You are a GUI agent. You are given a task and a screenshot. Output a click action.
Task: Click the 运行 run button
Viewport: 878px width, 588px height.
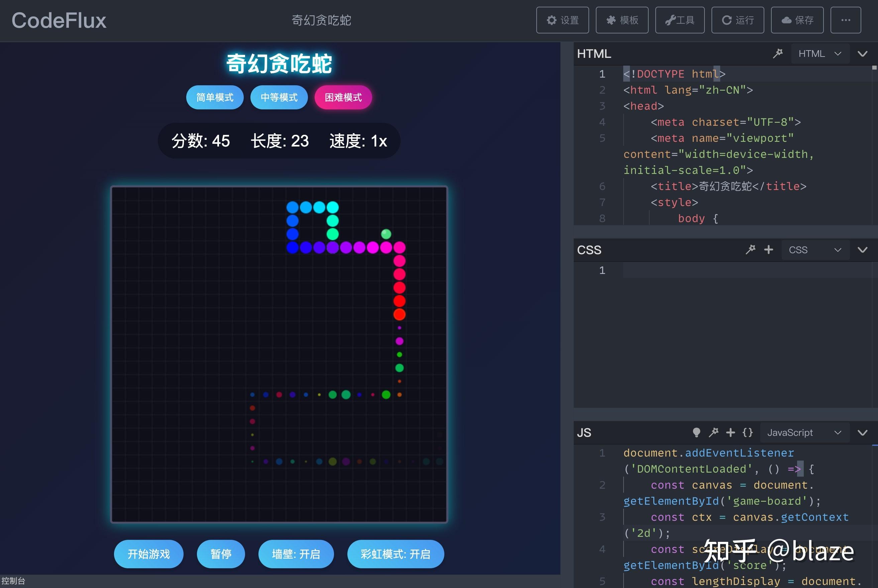(738, 20)
